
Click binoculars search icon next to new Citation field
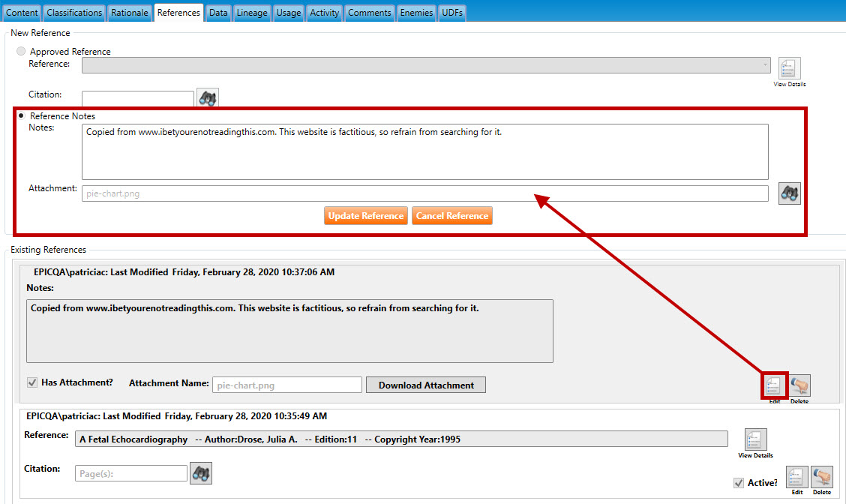[207, 98]
